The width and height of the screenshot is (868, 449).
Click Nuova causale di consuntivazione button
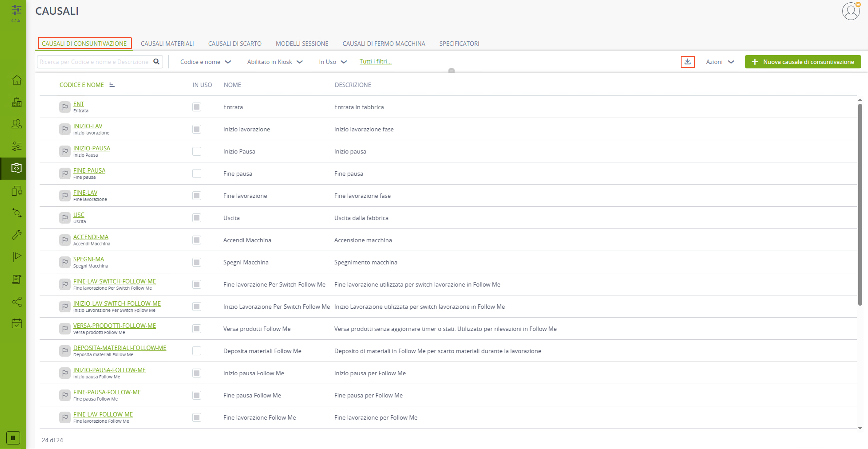coord(803,62)
